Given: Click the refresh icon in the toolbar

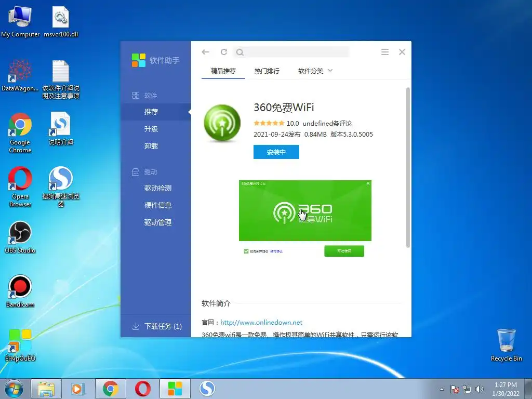Looking at the screenshot, I should click(224, 52).
